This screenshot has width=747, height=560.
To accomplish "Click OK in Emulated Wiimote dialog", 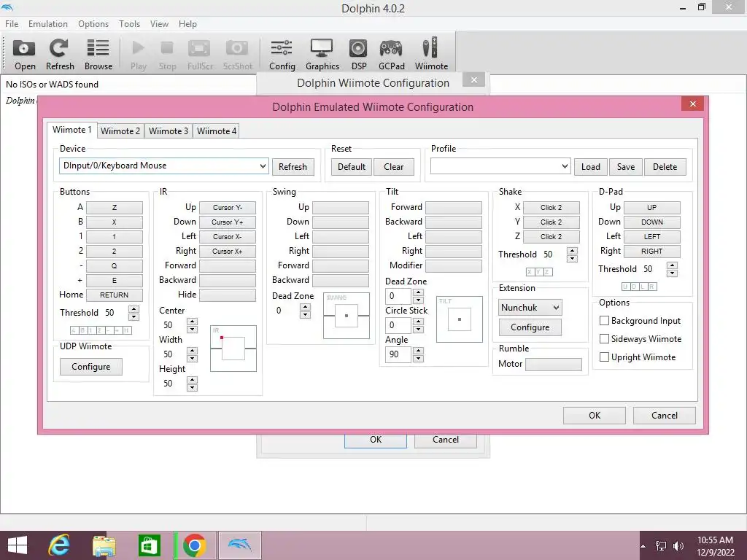I will coord(594,415).
